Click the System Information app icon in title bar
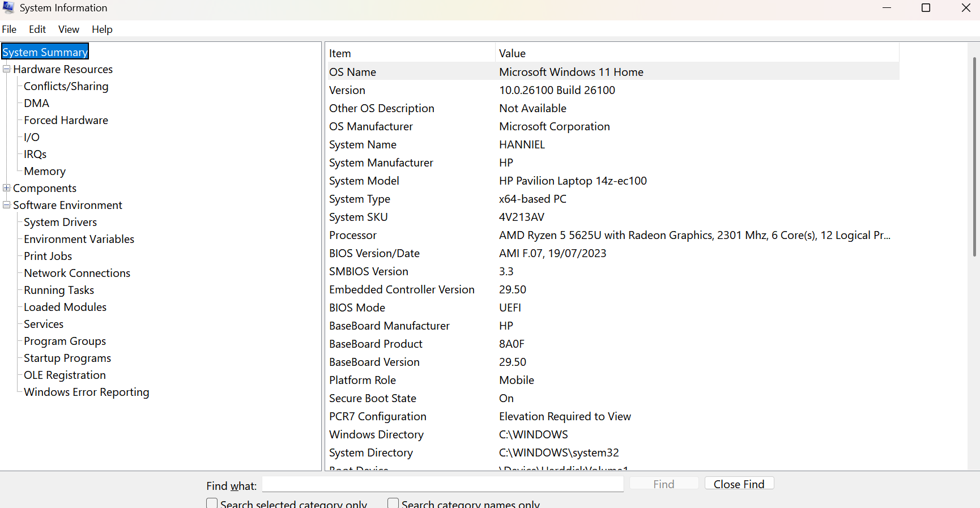Viewport: 980px width, 508px height. [x=8, y=8]
